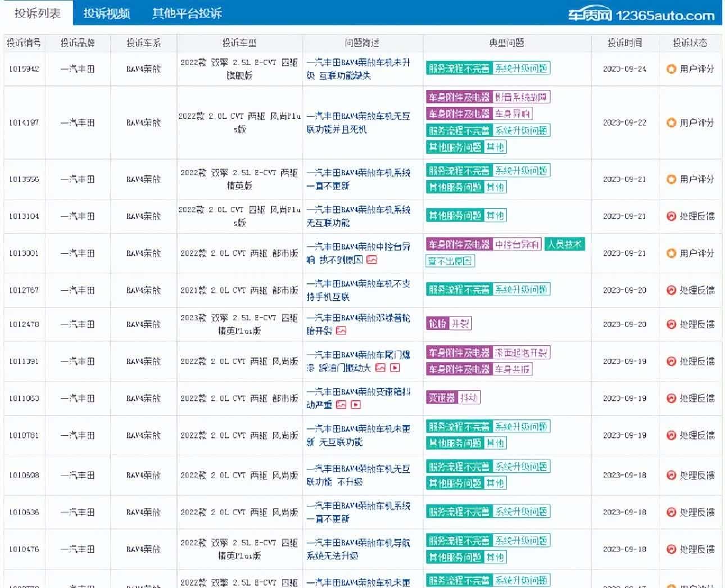Image resolution: width=725 pixels, height=588 pixels.
Task: Click the 2023-09-20 date in row 1012787
Action: point(624,291)
